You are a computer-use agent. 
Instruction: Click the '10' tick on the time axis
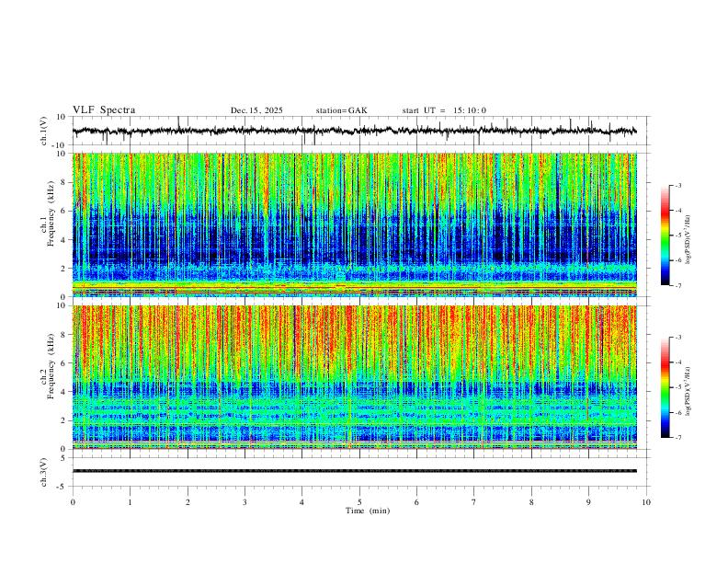(x=646, y=502)
